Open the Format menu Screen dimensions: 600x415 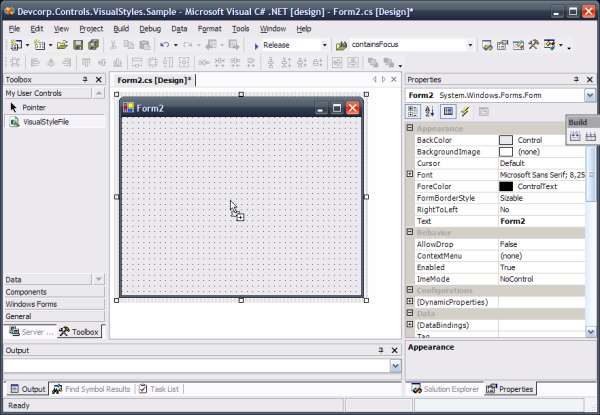click(x=209, y=29)
